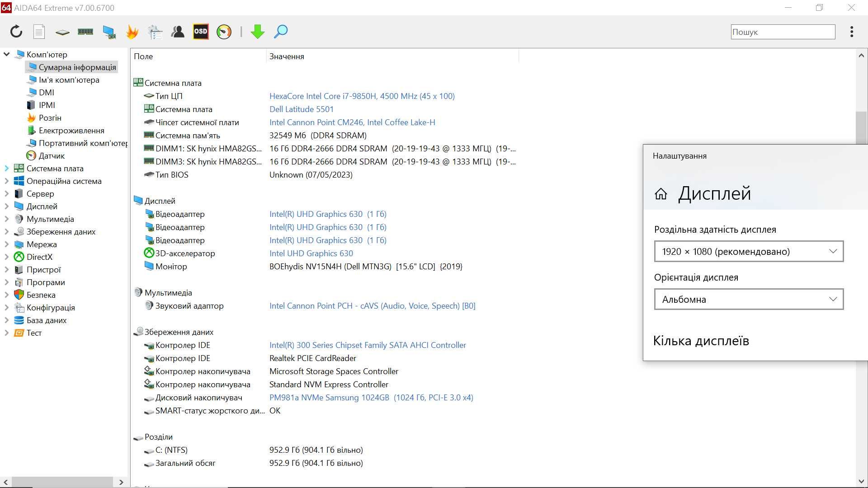Click the Standard NVM Express Controller value
This screenshot has height=488, width=868.
tap(329, 385)
